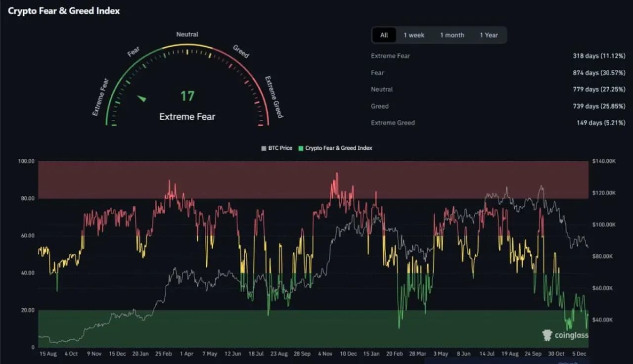This screenshot has height=364, width=633.
Task: Click the 5 Dec date axis label
Action: [579, 354]
